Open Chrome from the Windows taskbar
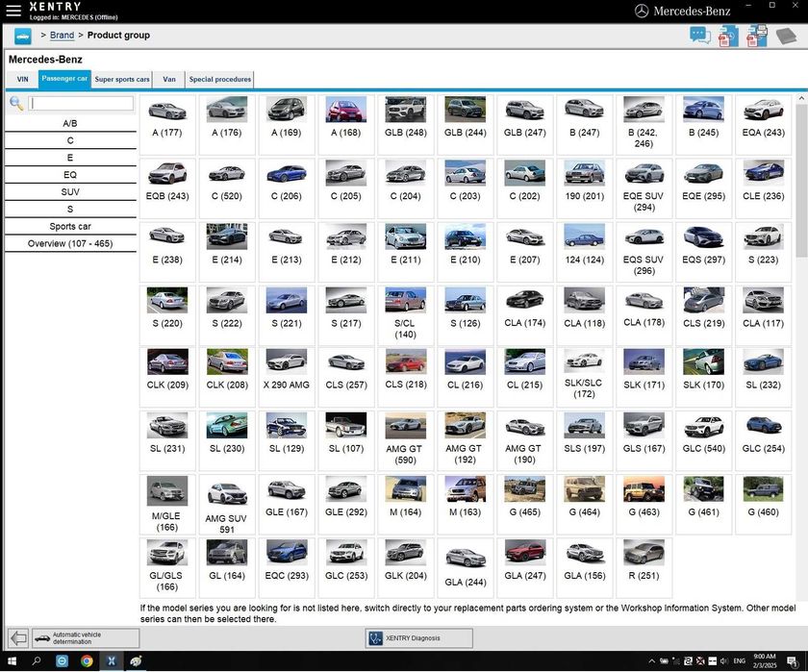Image resolution: width=808 pixels, height=672 pixels. click(x=87, y=661)
